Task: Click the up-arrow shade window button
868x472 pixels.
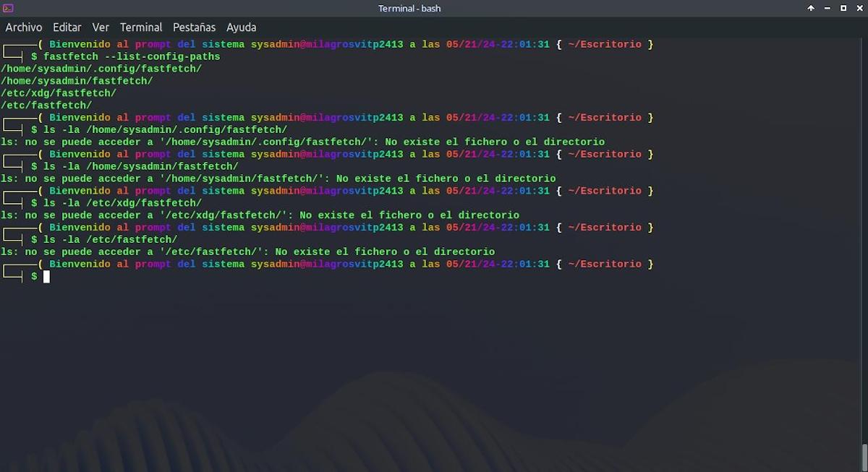Action: pos(811,8)
